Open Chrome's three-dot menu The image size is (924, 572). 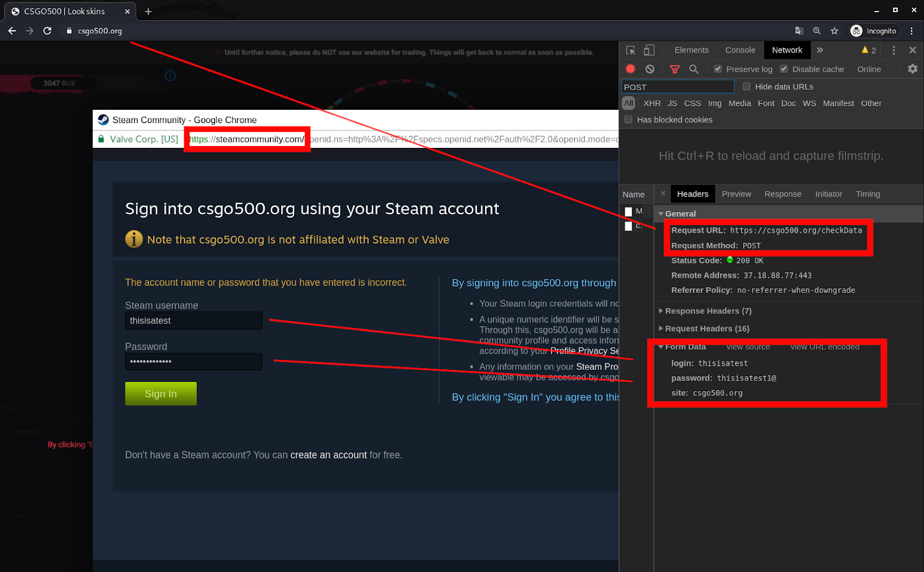tap(912, 31)
